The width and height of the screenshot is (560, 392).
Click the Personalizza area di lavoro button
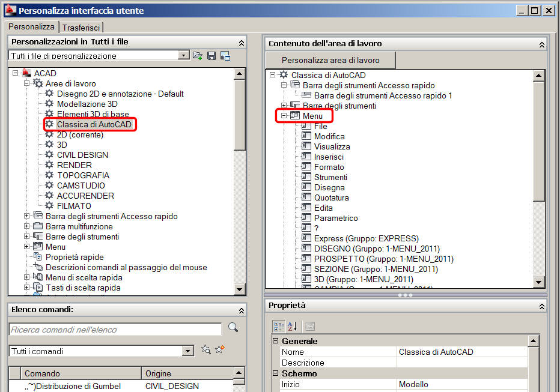330,60
